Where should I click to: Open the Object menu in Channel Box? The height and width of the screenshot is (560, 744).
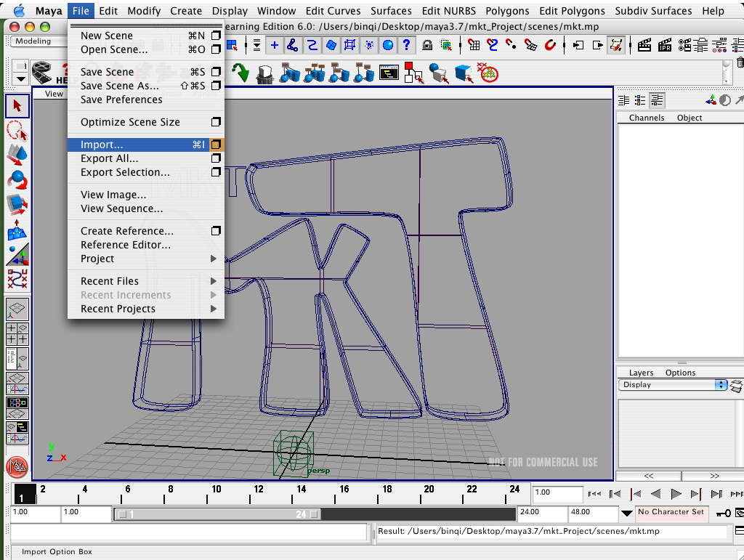pos(689,118)
